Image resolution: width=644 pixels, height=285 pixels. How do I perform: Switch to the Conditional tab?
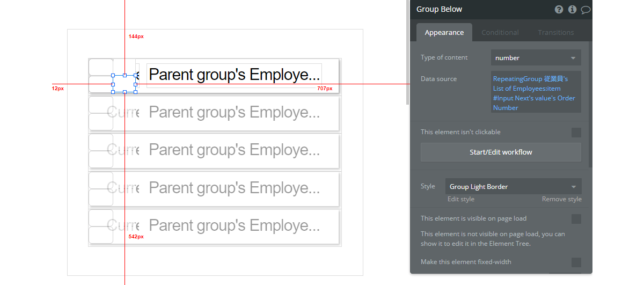click(500, 32)
